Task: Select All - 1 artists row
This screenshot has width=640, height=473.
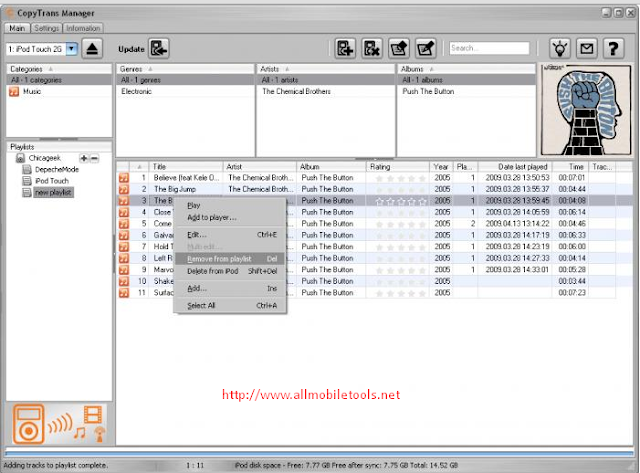Action: point(326,80)
